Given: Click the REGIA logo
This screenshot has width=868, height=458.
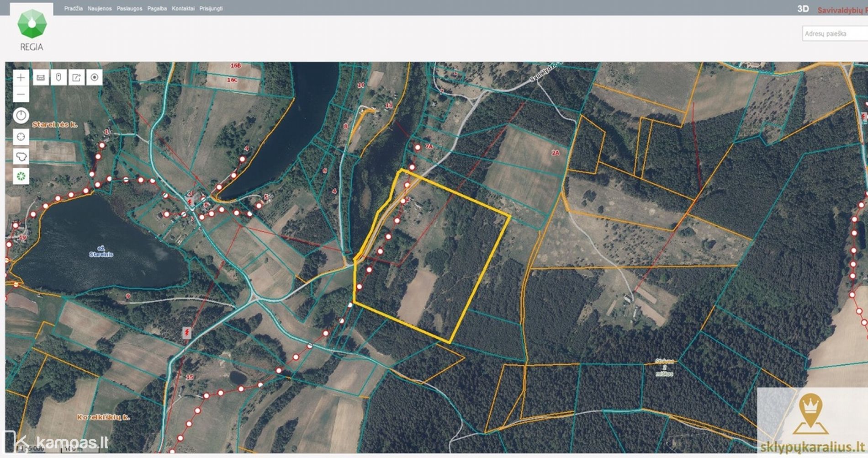Looking at the screenshot, I should [32, 29].
